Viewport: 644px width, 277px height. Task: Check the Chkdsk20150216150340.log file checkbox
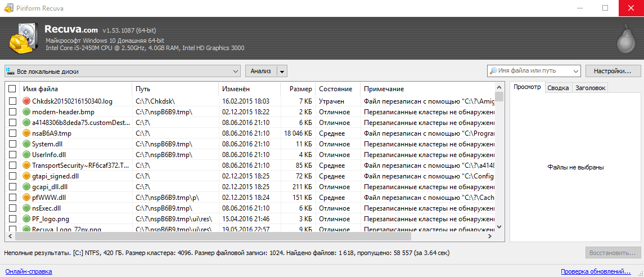[x=12, y=101]
